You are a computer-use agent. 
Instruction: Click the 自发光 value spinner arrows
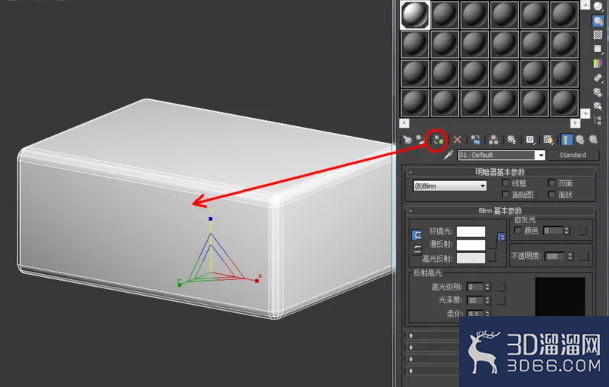click(567, 231)
